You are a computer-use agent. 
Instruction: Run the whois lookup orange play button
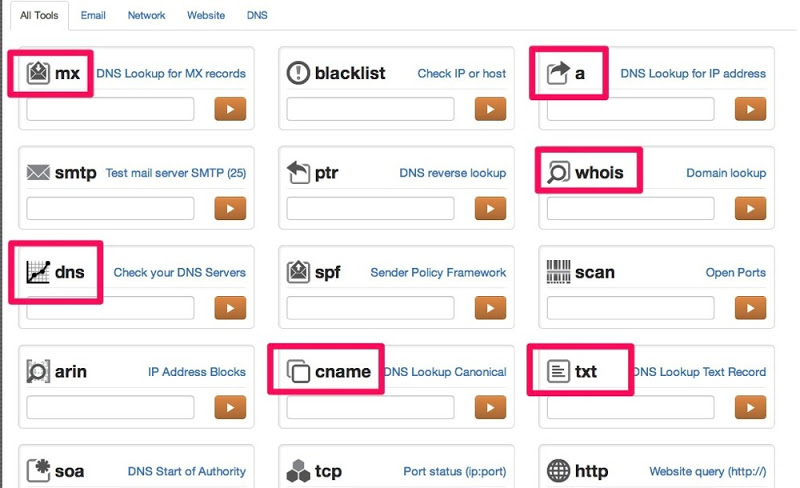click(751, 208)
